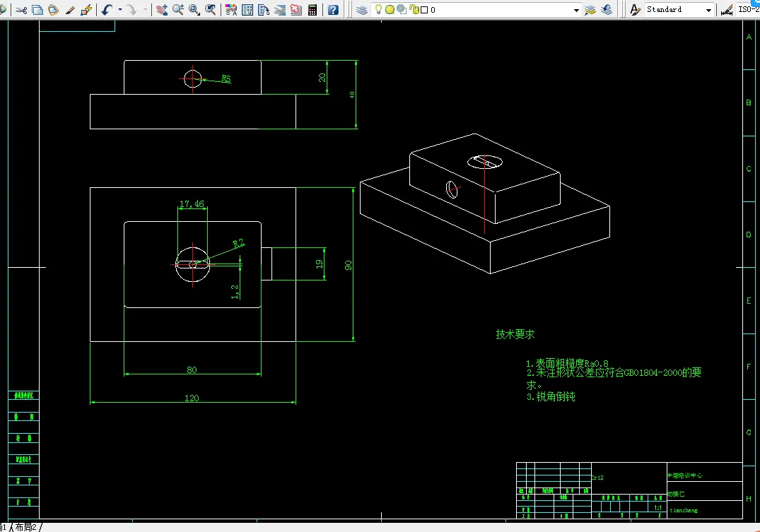Toggle layer 0 on/off light bulb

click(378, 10)
